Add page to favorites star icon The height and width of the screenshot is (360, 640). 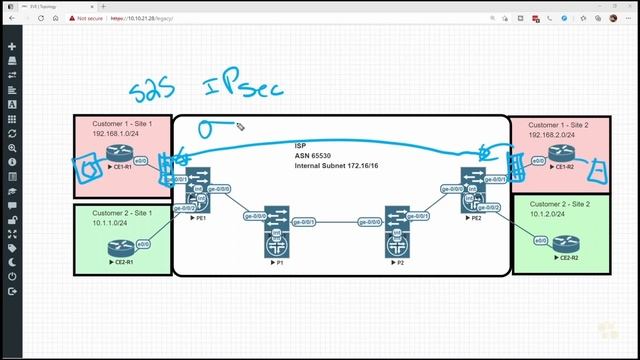click(505, 18)
